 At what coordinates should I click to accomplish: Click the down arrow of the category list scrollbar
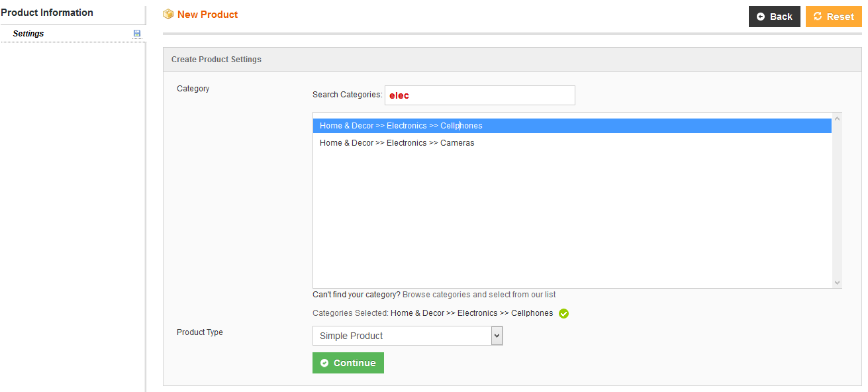pos(836,283)
